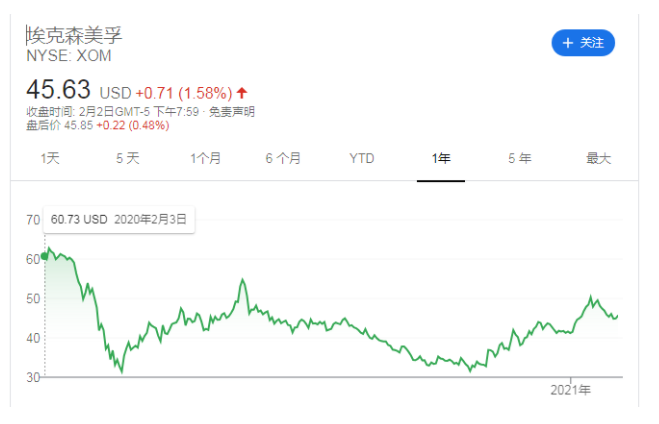Click the NYSE: XOM ticker text
The image size is (659, 424).
(69, 57)
